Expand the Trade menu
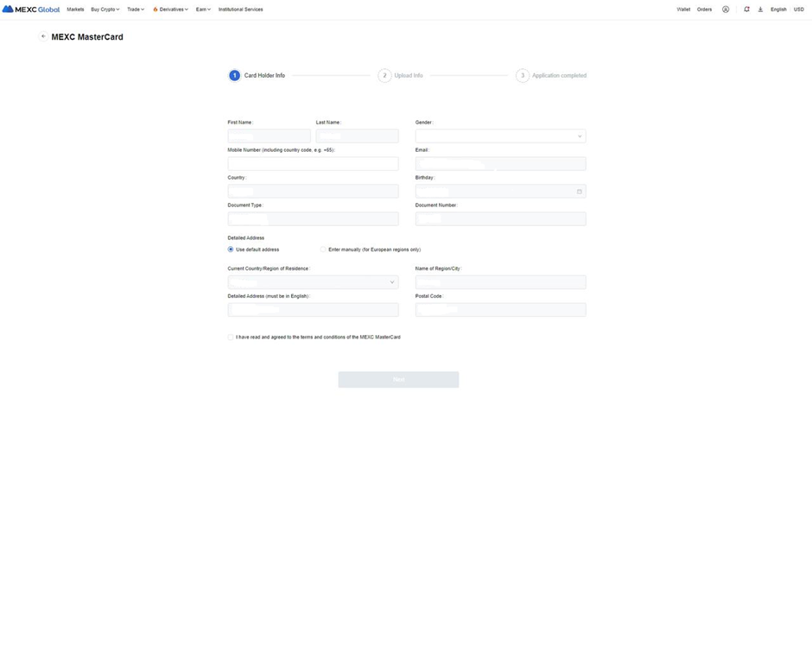Image resolution: width=812 pixels, height=650 pixels. [136, 9]
